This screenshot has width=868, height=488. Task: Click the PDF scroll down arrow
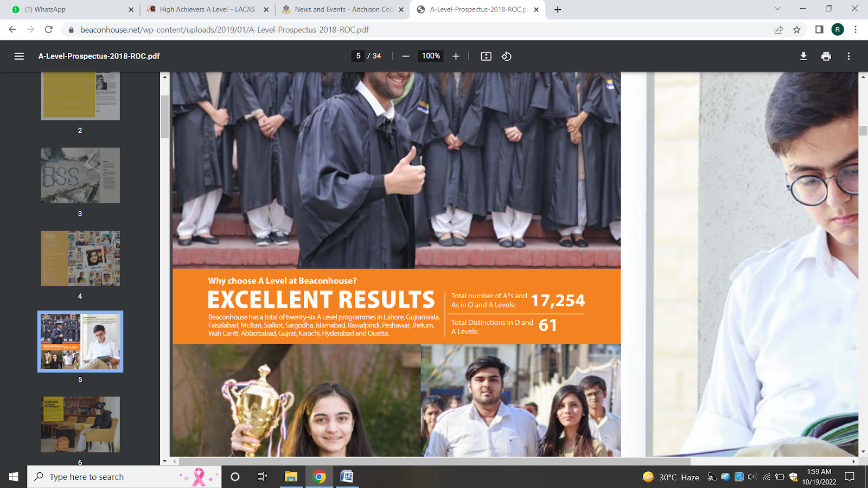point(863,452)
